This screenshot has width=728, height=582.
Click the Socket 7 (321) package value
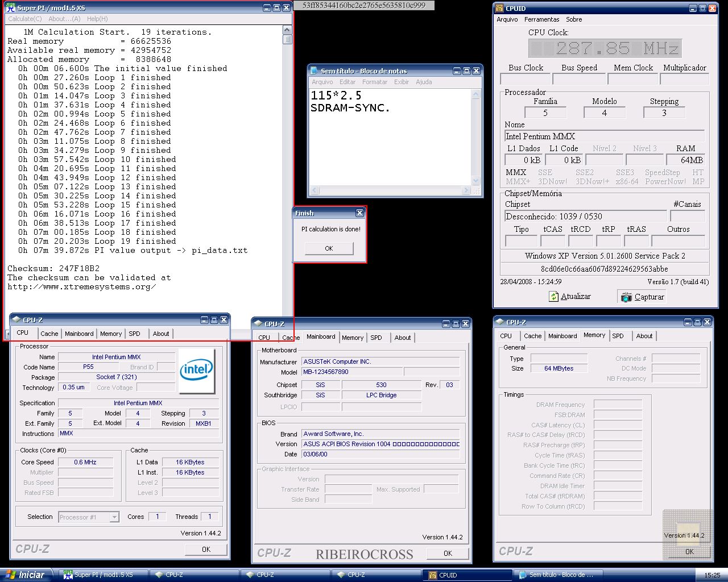117,377
